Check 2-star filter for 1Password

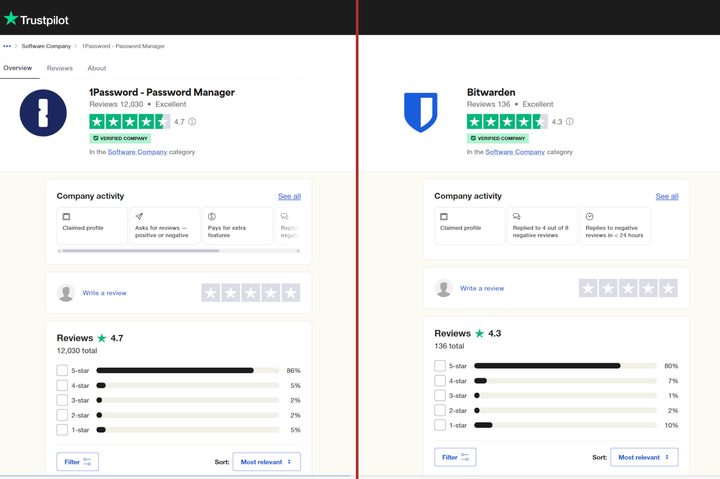pyautogui.click(x=62, y=415)
